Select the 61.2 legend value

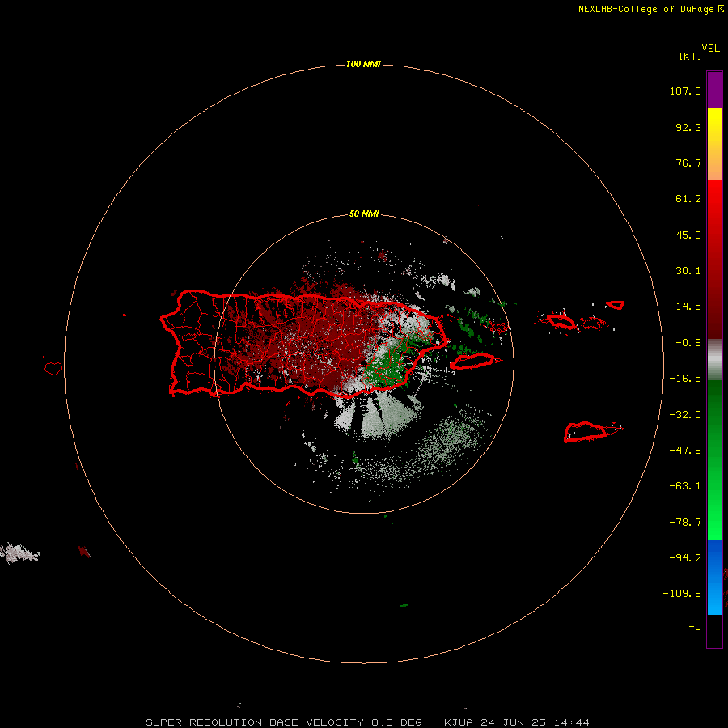[x=688, y=199]
